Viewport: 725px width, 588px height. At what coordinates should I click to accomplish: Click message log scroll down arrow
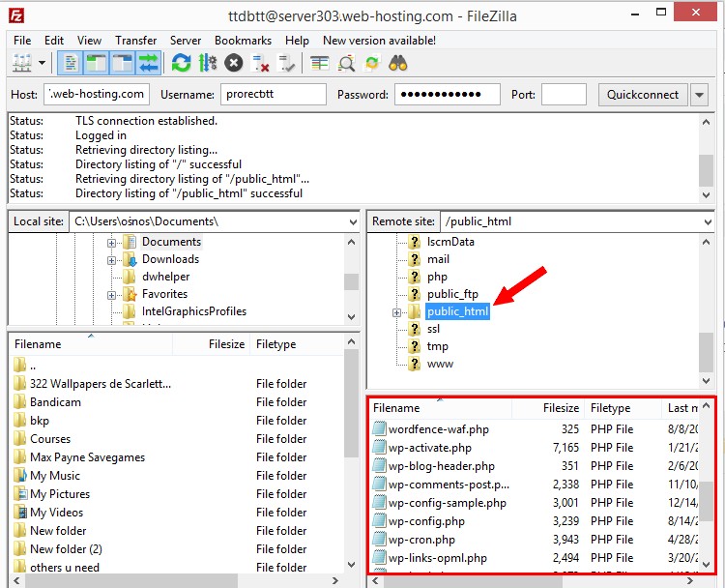[706, 194]
